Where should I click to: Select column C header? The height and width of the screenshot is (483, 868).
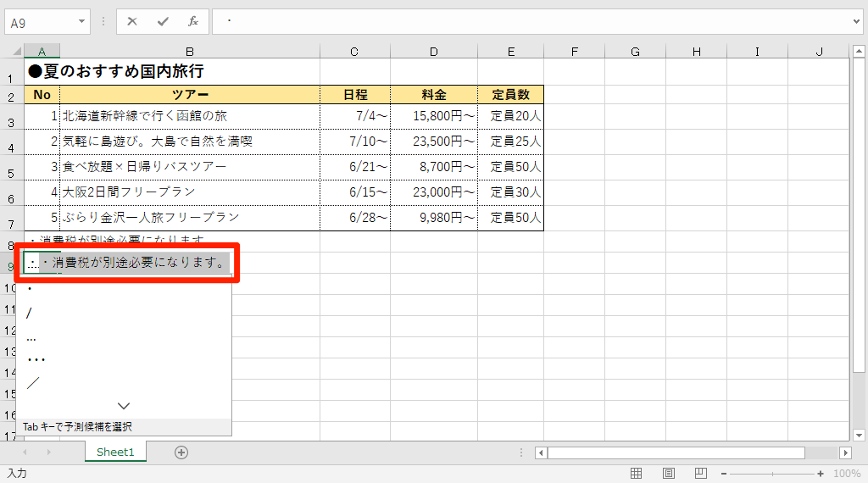click(354, 52)
